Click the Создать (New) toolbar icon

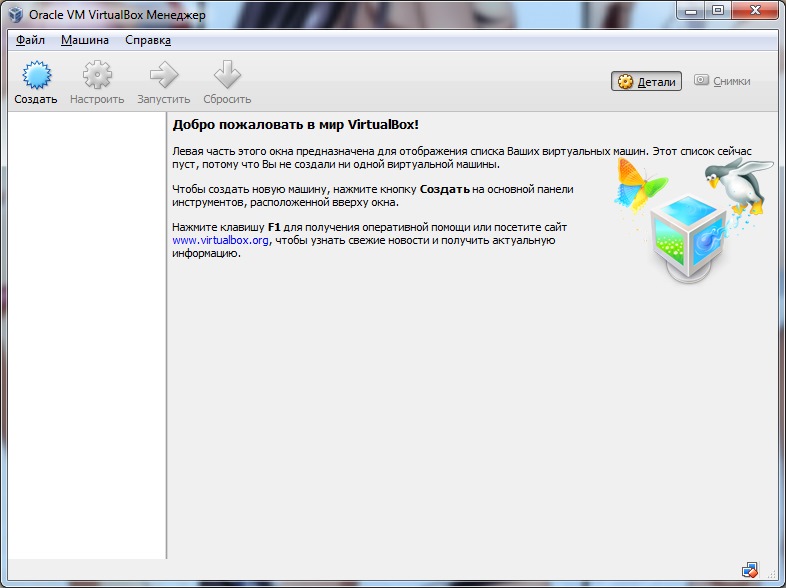tap(36, 75)
